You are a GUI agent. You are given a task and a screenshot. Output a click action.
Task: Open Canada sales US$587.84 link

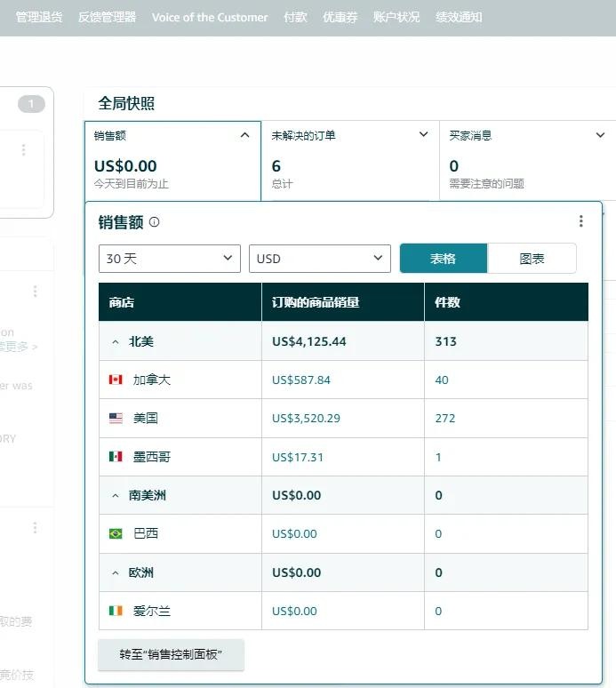click(x=301, y=380)
